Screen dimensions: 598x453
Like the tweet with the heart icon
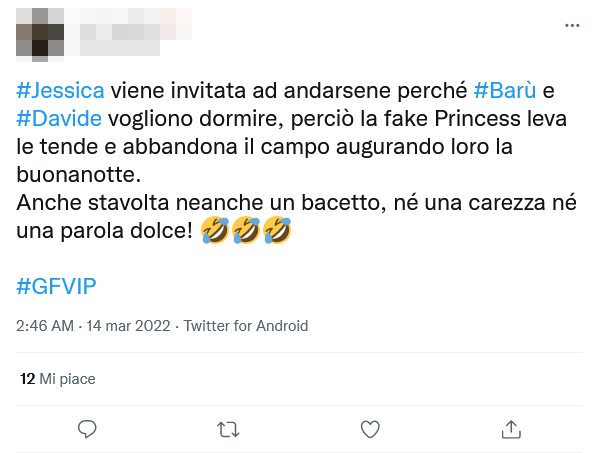(370, 429)
